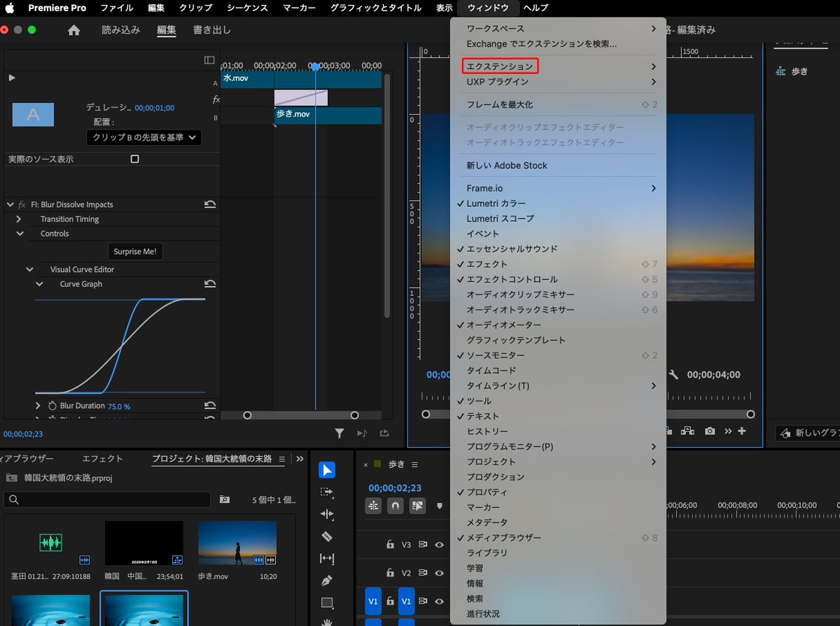Screen dimensions: 840x626
Task: Open the Project panel menu icon
Action: click(282, 459)
